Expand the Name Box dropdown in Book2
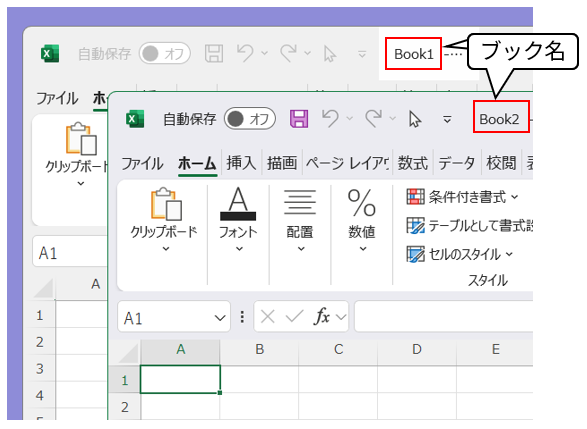Image resolution: width=587 pixels, height=429 pixels. [220, 318]
